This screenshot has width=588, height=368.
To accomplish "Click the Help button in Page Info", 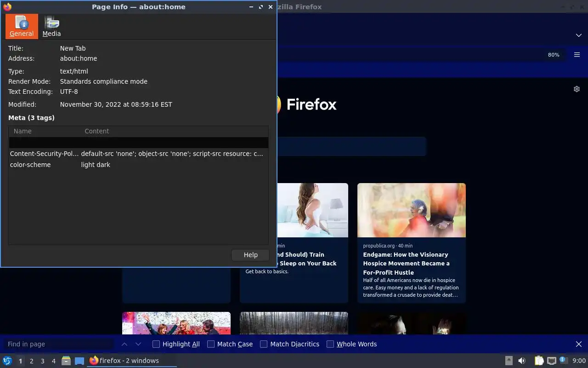I will pos(250,255).
